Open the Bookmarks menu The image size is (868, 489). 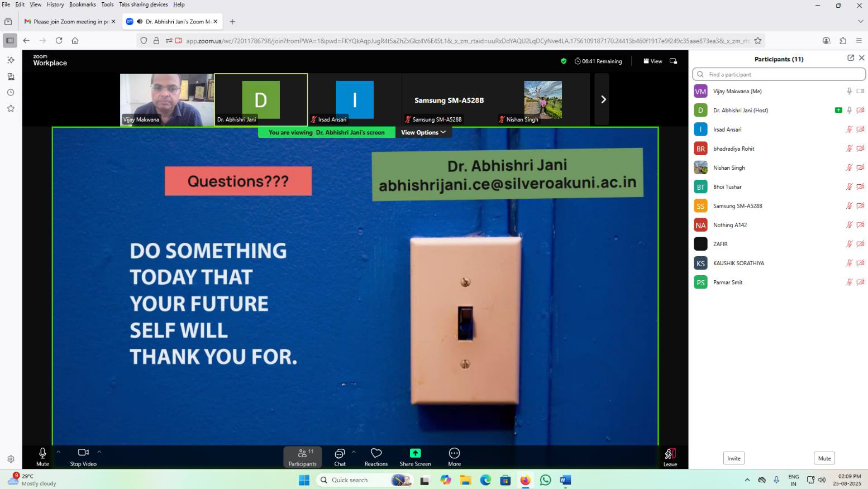tap(82, 4)
